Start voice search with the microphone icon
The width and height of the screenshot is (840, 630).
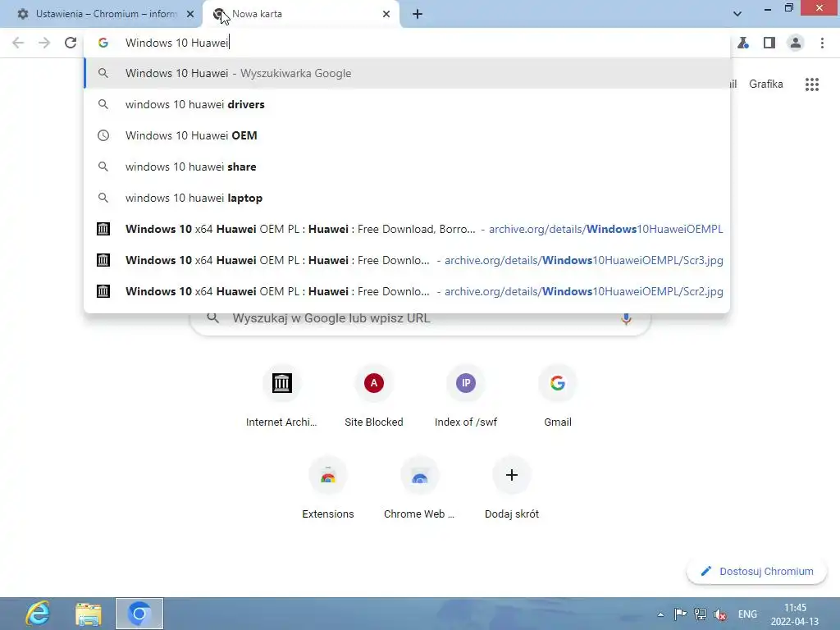click(626, 318)
